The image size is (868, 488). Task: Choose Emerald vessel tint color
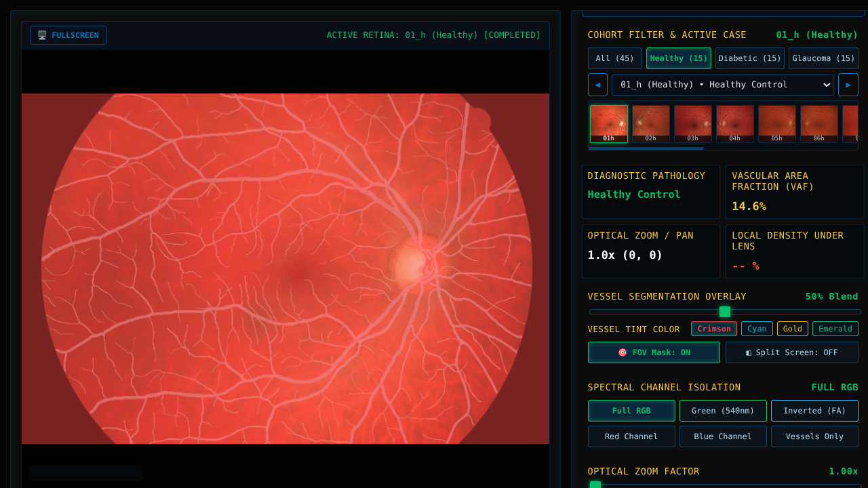pyautogui.click(x=835, y=329)
